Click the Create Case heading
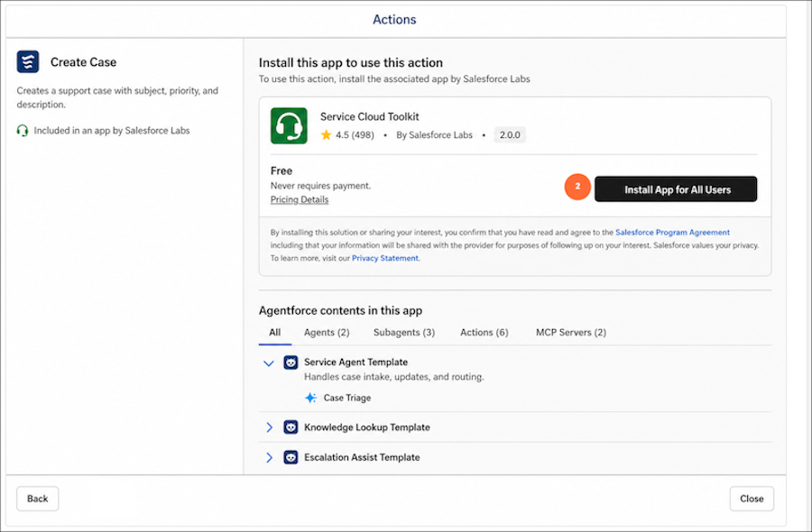 [x=83, y=62]
